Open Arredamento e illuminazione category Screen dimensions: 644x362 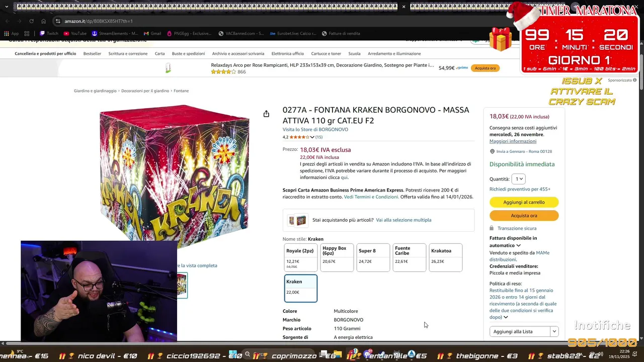point(394,54)
